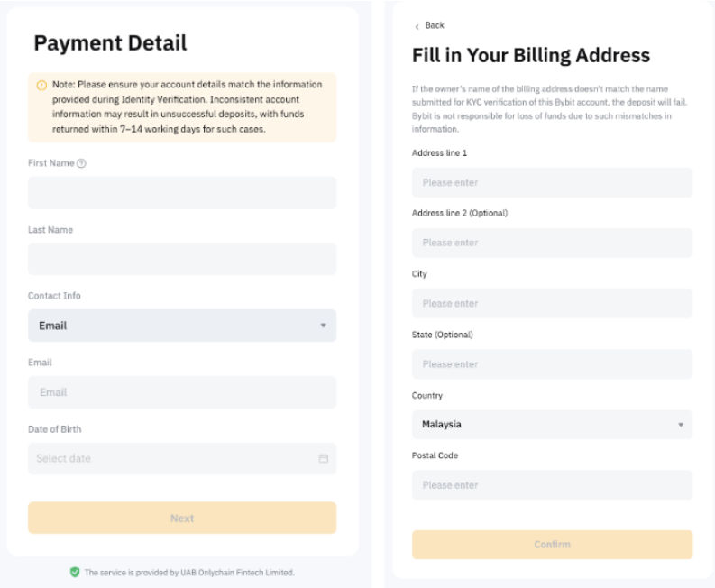Click the Country dropdown arrow
Screen dimensions: 715x588
click(x=680, y=424)
